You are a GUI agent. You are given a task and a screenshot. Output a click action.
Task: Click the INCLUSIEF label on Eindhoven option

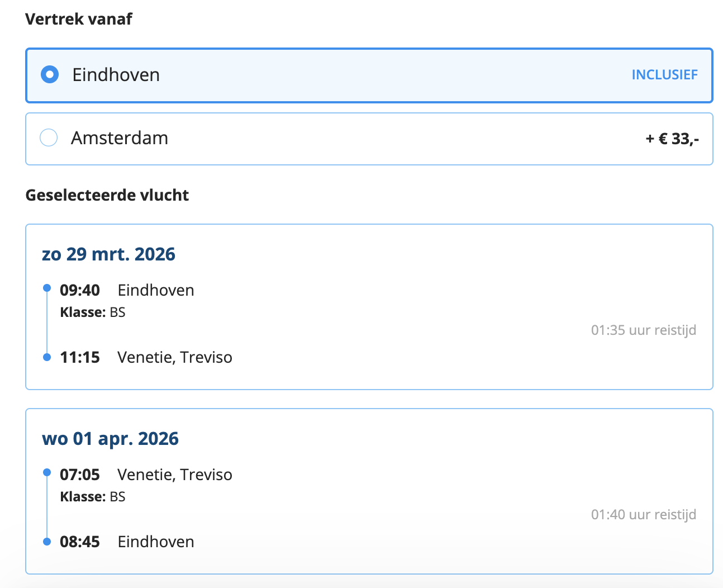(664, 75)
